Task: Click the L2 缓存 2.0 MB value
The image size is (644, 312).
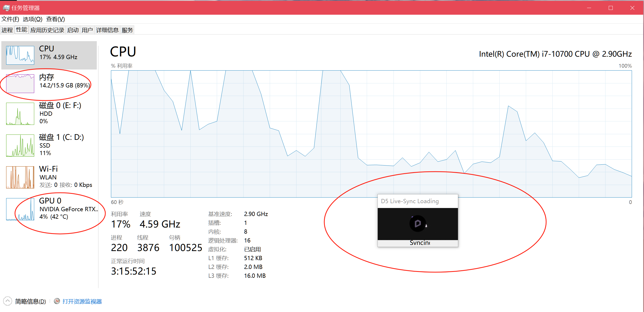Action: [253, 267]
